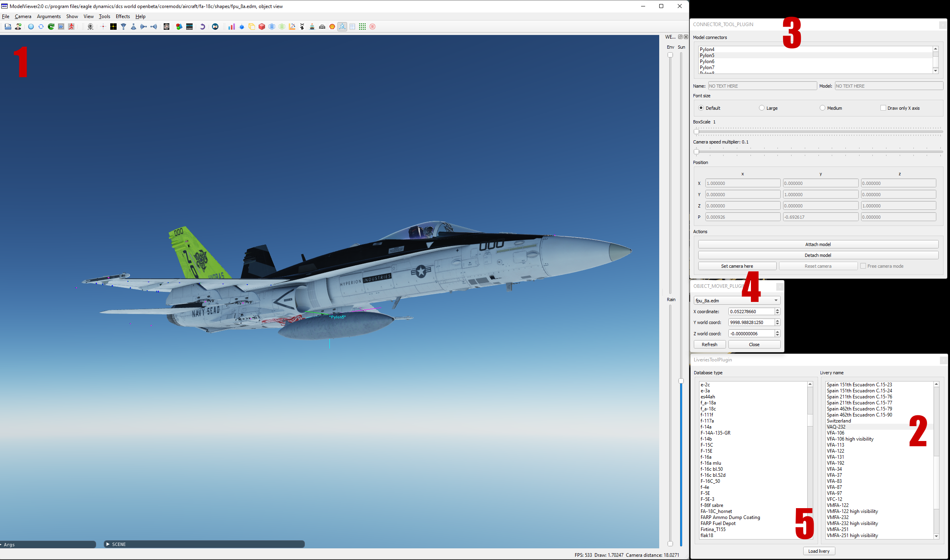Image resolution: width=950 pixels, height=560 pixels.
Task: Click the Load livery button
Action: [x=819, y=551]
